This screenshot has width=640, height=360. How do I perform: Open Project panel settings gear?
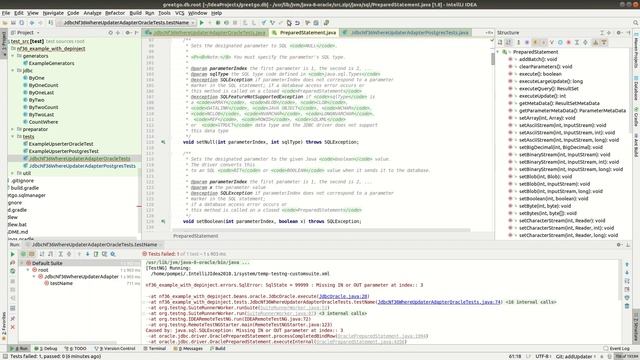(x=128, y=33)
